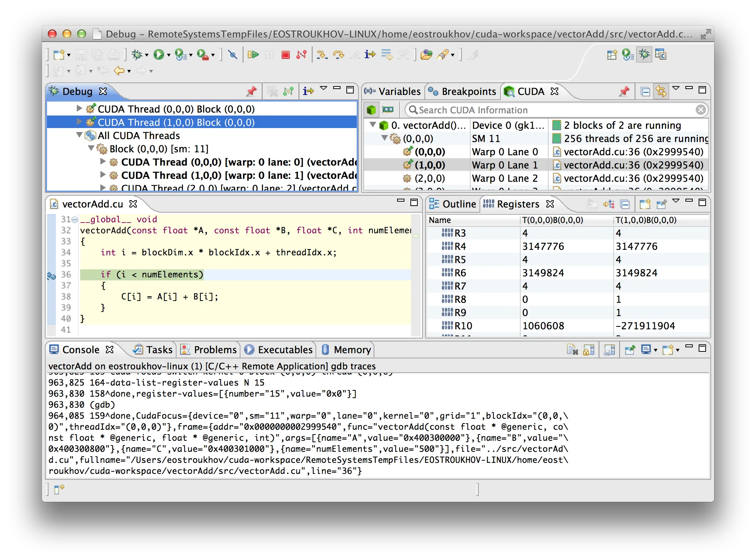Viewport: 756px width, 560px height.
Task: Open the Open Console dropdown arrow
Action: (677, 350)
